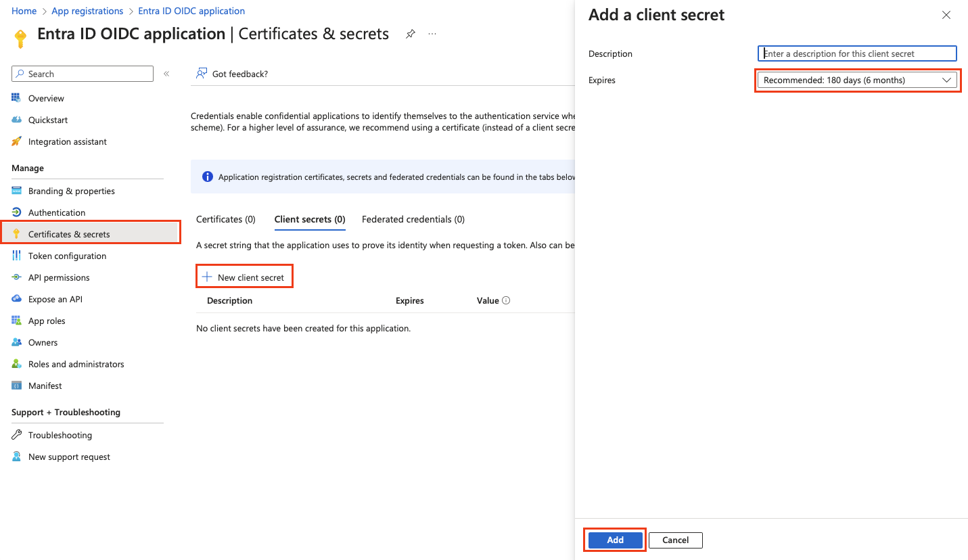Focus the client secret Description field
Image resolution: width=968 pixels, height=560 pixels.
pyautogui.click(x=857, y=53)
